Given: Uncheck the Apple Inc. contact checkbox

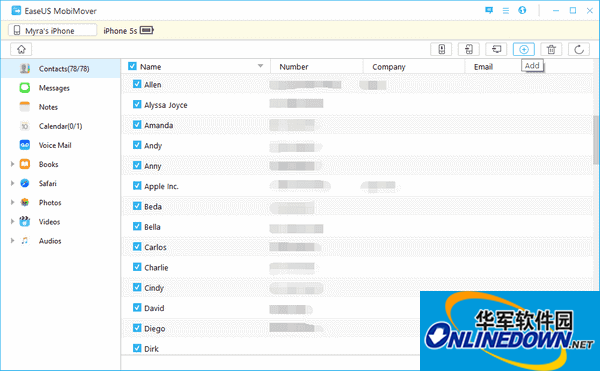Looking at the screenshot, I should click(x=137, y=186).
